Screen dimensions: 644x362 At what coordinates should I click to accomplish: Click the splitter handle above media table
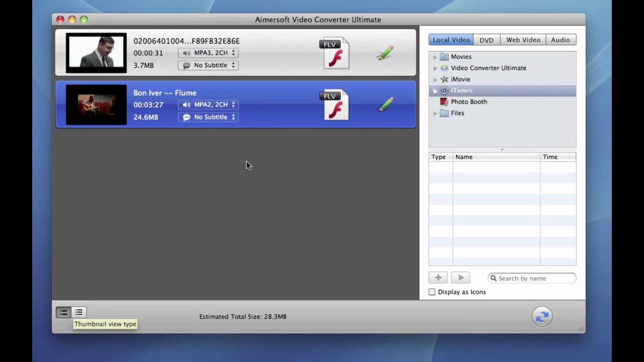(x=502, y=149)
